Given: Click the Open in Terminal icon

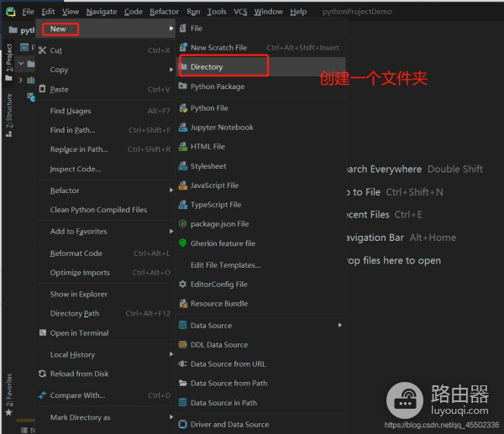Looking at the screenshot, I should (43, 332).
